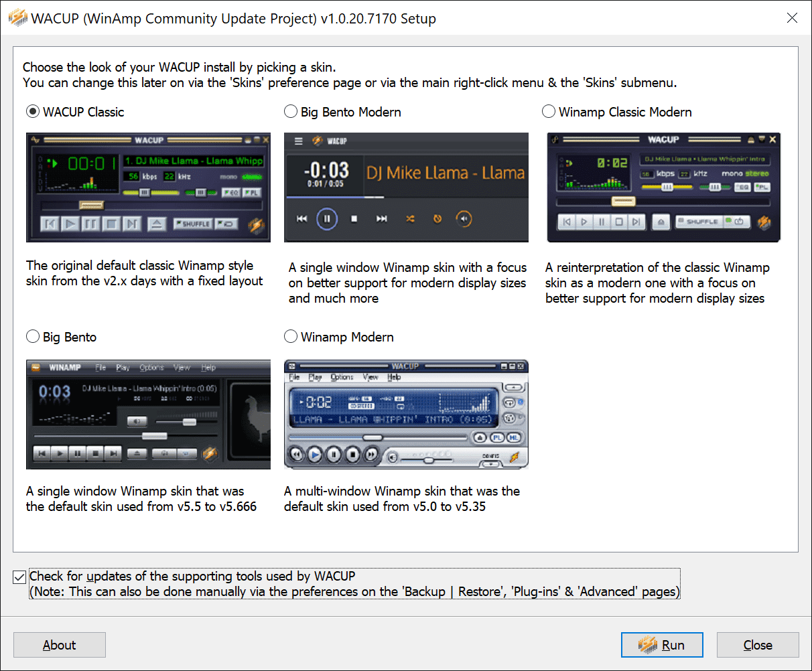Click shuffle icon in Big Bento Modern preview
This screenshot has height=671, width=812.
click(x=410, y=218)
